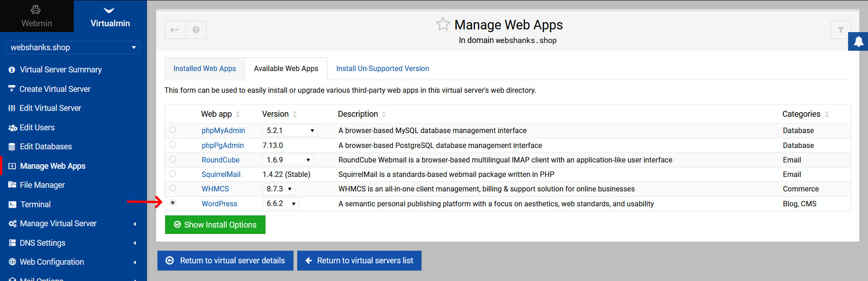Open the notifications bell icon

tap(858, 42)
